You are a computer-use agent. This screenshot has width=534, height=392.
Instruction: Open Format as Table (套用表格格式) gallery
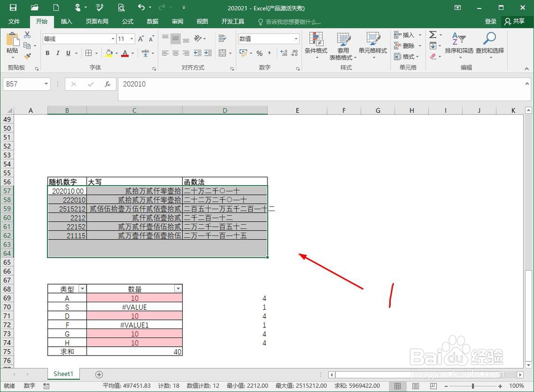pos(343,46)
